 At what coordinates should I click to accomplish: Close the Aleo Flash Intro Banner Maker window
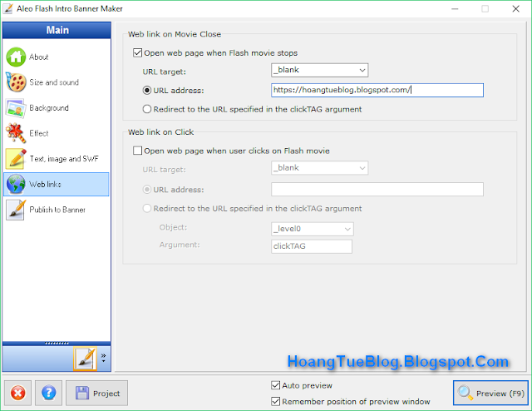pyautogui.click(x=515, y=9)
